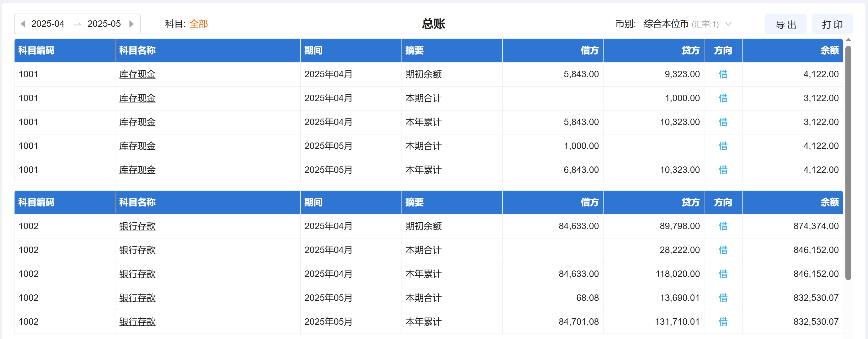Click 借 direction in 1001 期初余额 row
Image resolution: width=868 pixels, height=339 pixels.
click(723, 74)
